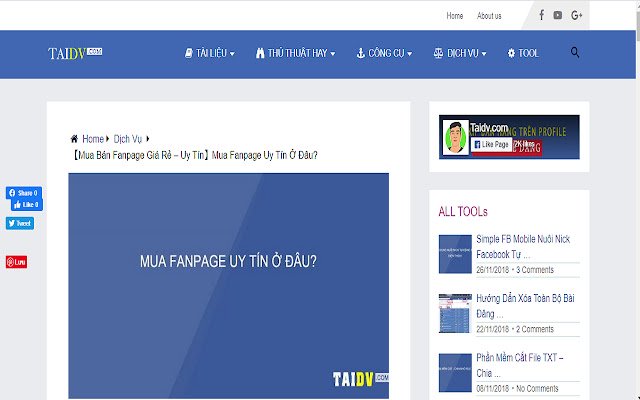Go to Home in breadcrumb
This screenshot has height=400, width=640.
tap(93, 139)
